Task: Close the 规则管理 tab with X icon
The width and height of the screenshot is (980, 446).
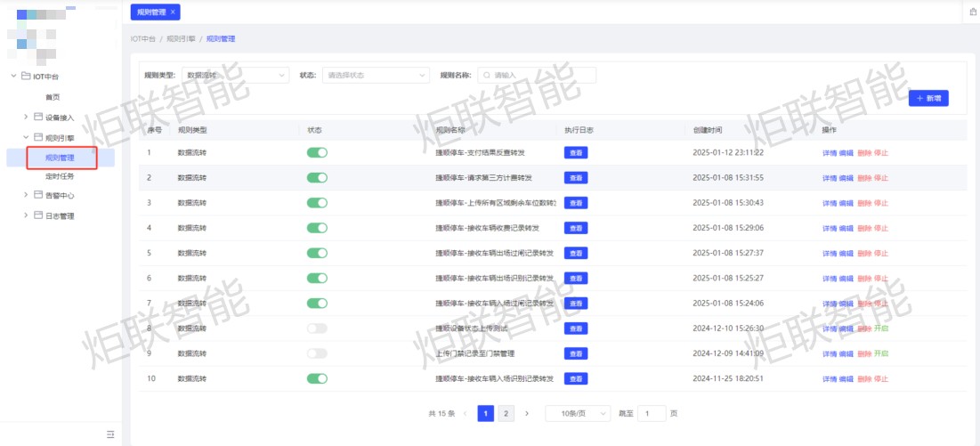Action: 174,12
